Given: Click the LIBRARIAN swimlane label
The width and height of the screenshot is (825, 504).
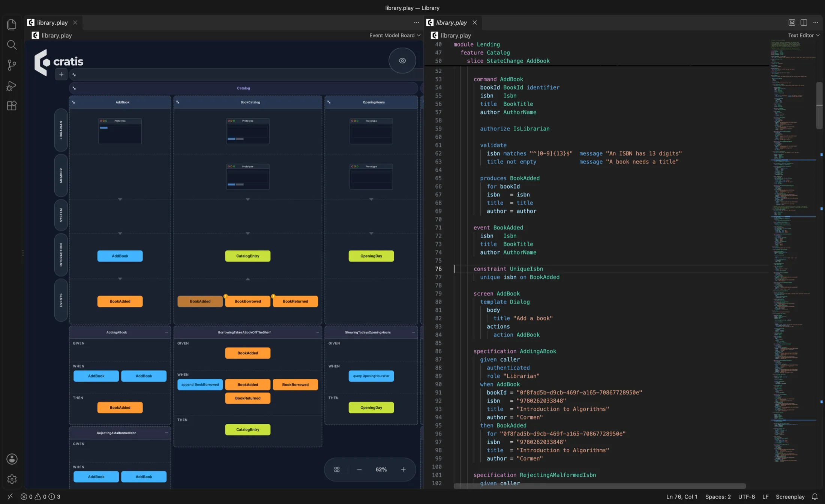Looking at the screenshot, I should point(61,130).
